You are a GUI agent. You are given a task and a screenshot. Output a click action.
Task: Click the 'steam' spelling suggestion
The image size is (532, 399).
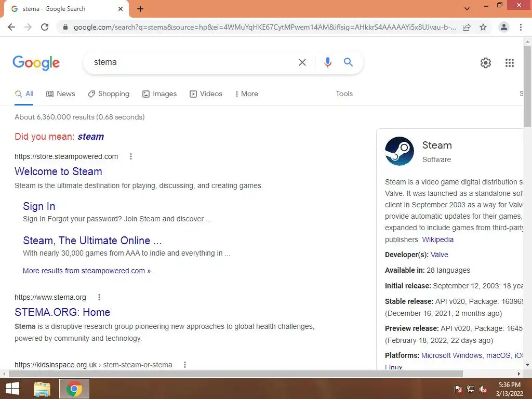[x=90, y=137]
